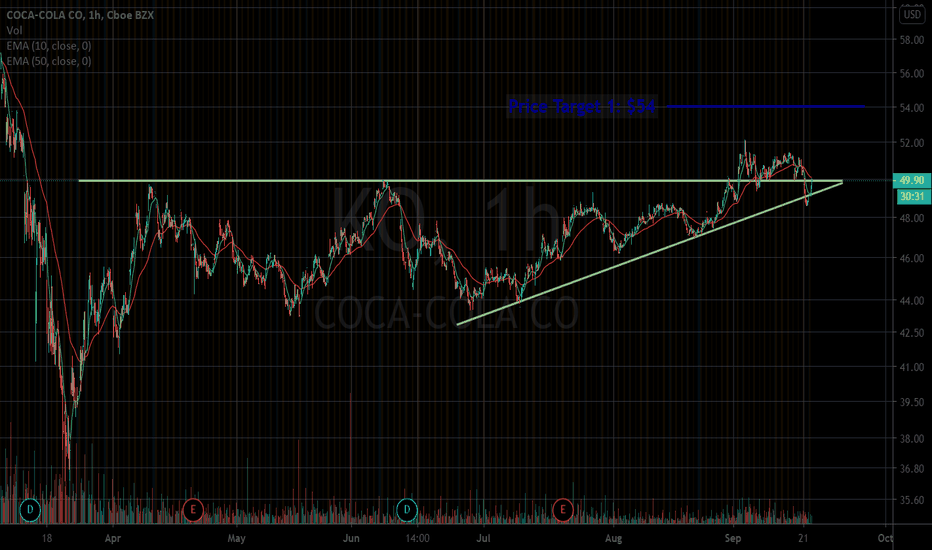Click the 44.00 price axis label
Image resolution: width=932 pixels, height=550 pixels.
912,301
